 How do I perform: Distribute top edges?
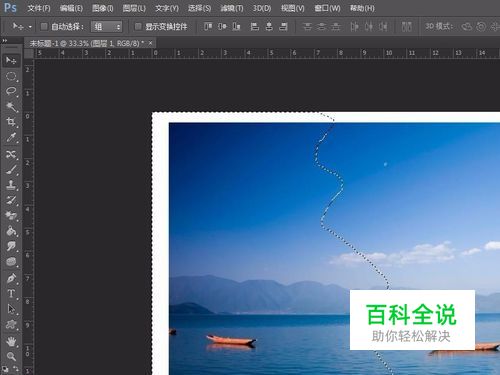307,26
